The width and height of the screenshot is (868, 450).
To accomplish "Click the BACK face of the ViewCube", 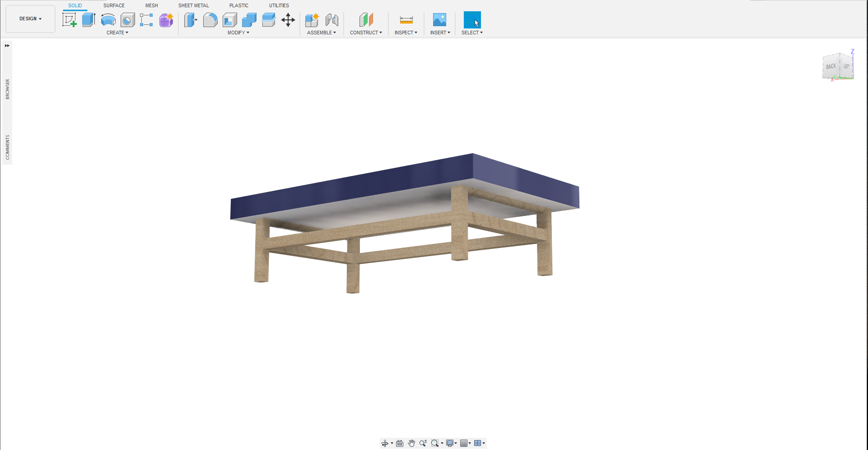I will pos(830,66).
